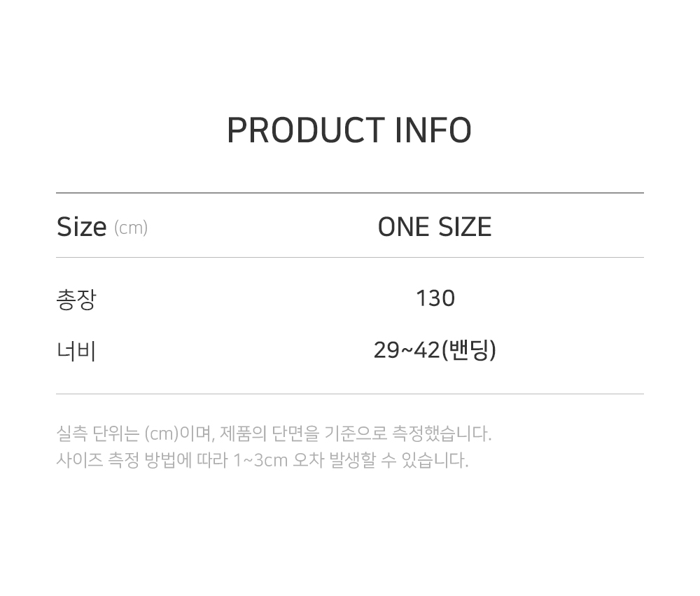Select the Size label in the header row

point(81,227)
